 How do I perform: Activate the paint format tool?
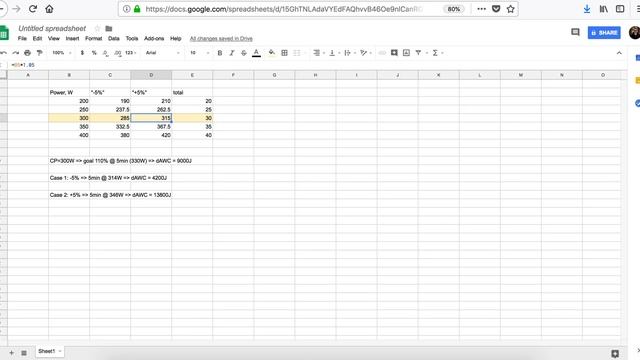click(40, 53)
